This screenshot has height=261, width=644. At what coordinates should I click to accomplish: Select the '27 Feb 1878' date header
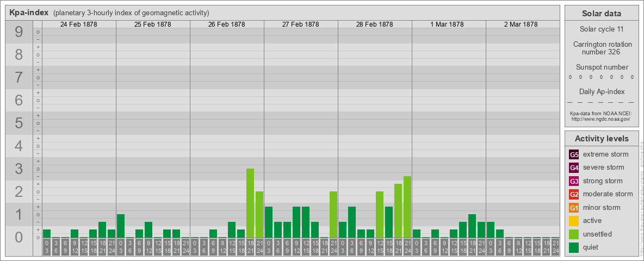[x=301, y=24]
